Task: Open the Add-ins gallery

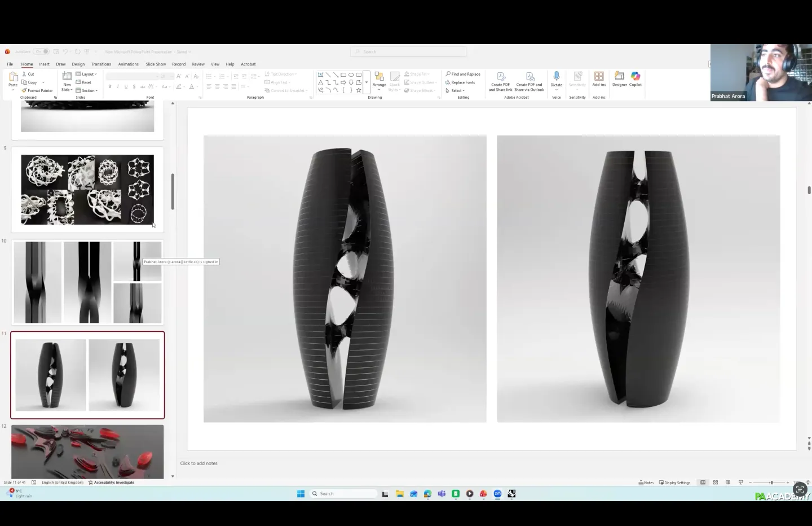Action: point(599,78)
